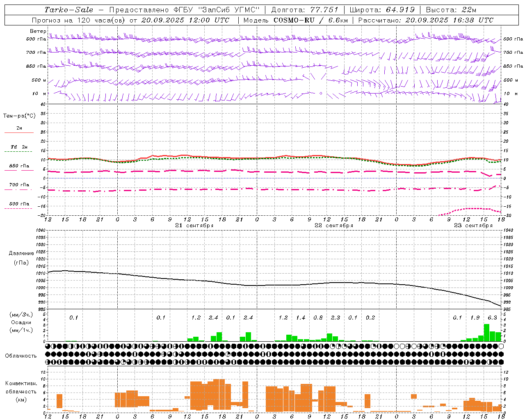This screenshot has width=525, height=420.
Task: Click the "Осадки" precipitation label
Action: (x=21, y=322)
